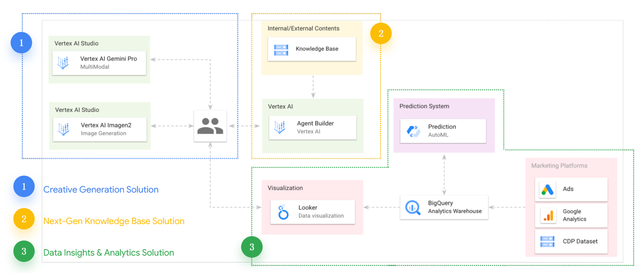The height and width of the screenshot is (273, 644).
Task: Click the "Looker" title text
Action: (x=308, y=208)
